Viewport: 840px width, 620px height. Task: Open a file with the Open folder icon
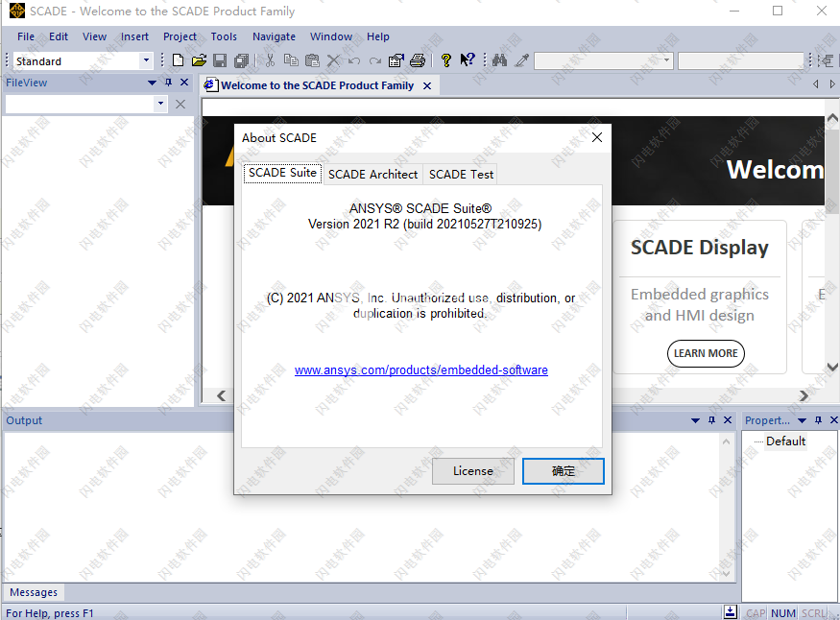tap(201, 60)
